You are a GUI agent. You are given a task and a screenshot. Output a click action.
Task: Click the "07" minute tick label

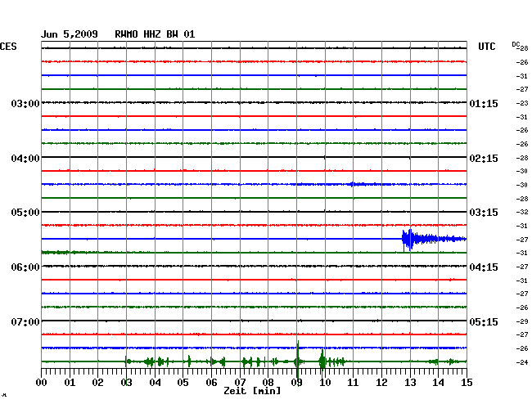pyautogui.click(x=240, y=383)
